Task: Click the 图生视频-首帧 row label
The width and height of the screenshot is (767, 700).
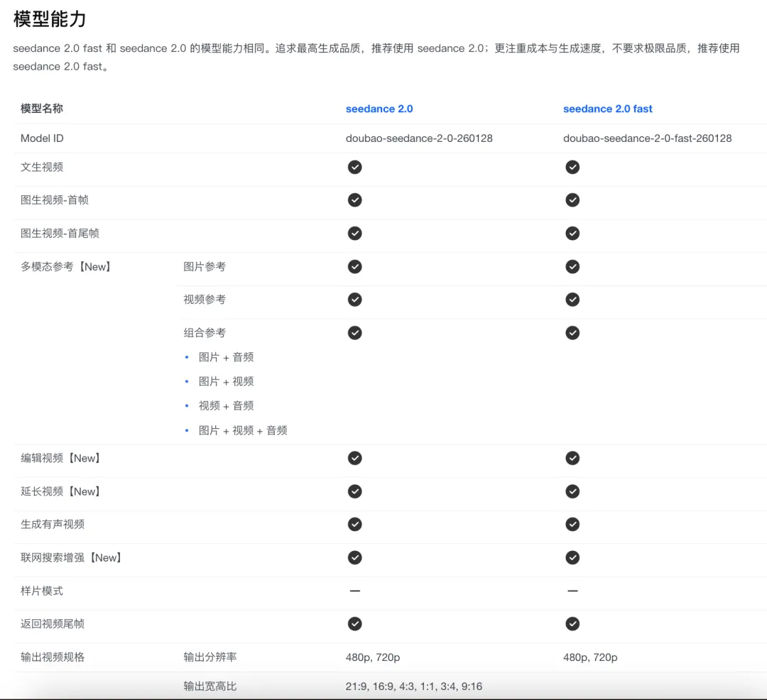Action: click(54, 200)
